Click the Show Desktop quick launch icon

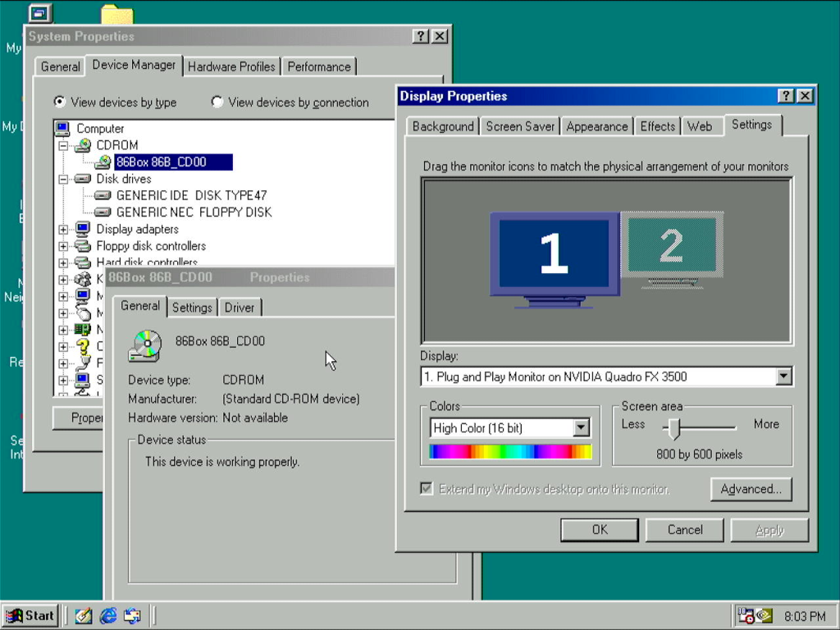tap(83, 615)
